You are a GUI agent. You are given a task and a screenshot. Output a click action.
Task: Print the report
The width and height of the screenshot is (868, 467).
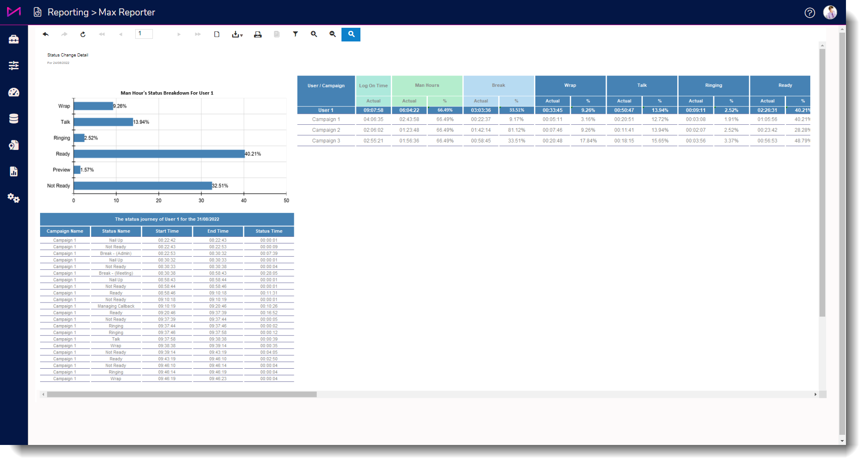pyautogui.click(x=258, y=34)
